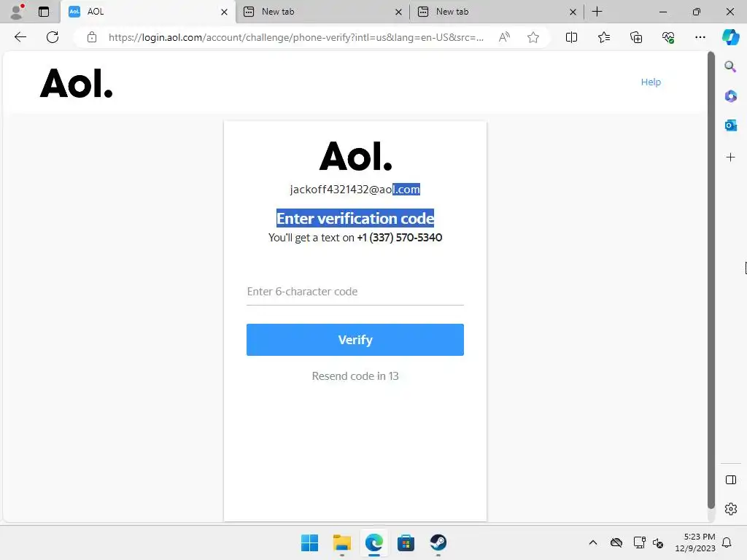The height and width of the screenshot is (560, 747).
Task: Click the email address text
Action: [x=355, y=189]
